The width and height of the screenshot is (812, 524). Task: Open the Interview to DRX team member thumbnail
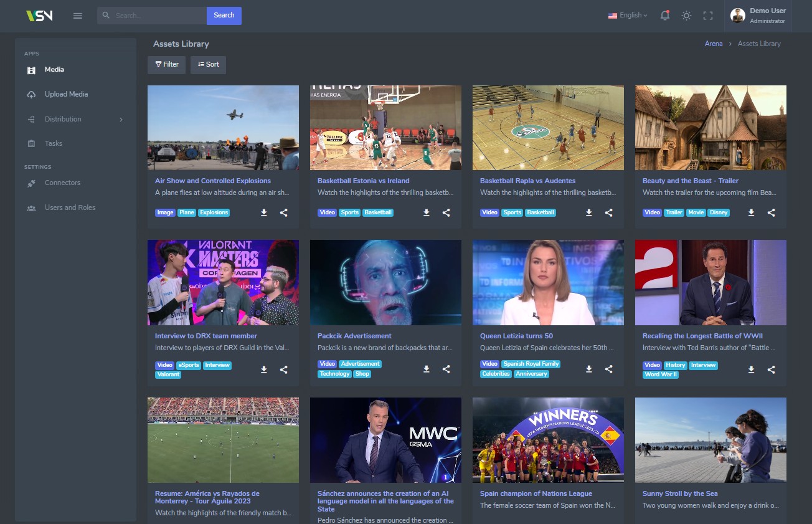(x=223, y=282)
